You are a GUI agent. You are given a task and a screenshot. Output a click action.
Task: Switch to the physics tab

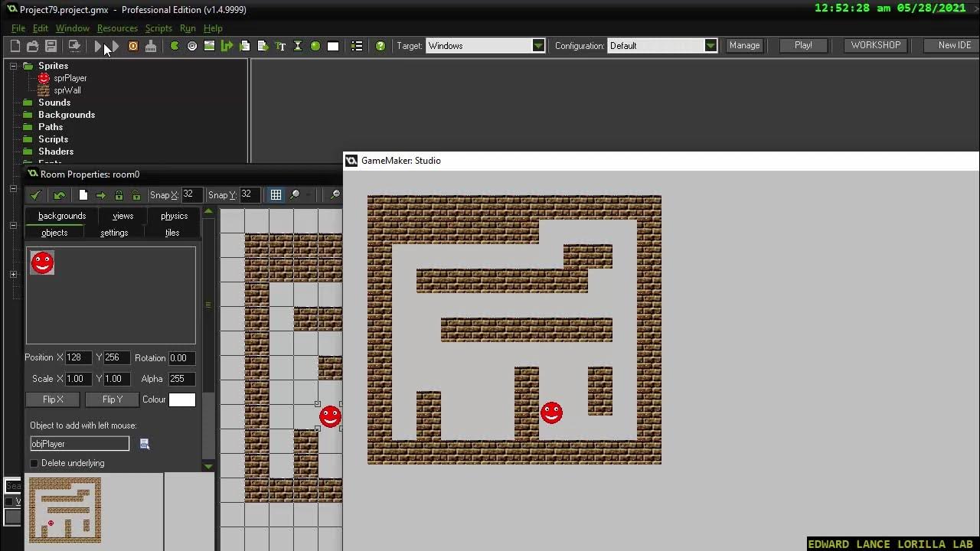[x=174, y=216]
